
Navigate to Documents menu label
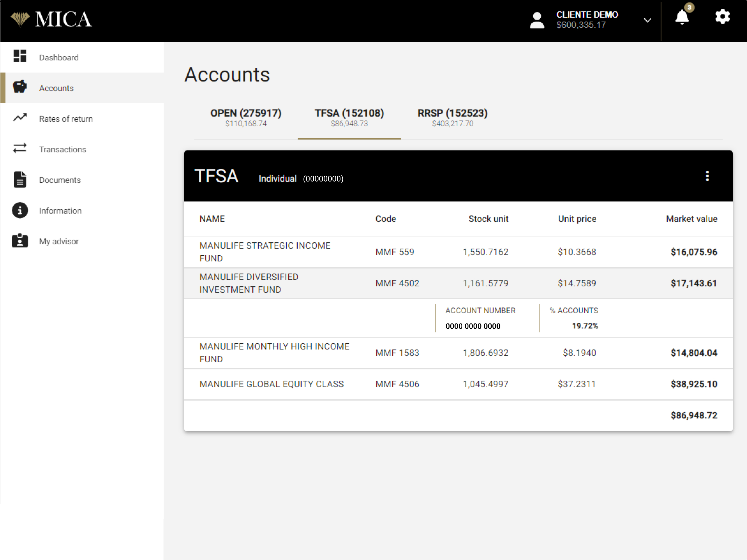click(60, 180)
